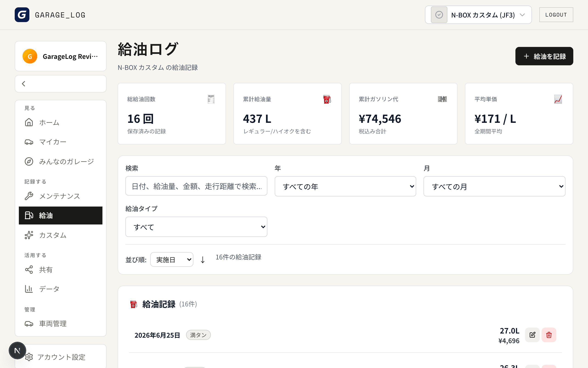Click the fuel pump icon on 累計給油量 card
Screen dimensions: 588x368
[327, 99]
